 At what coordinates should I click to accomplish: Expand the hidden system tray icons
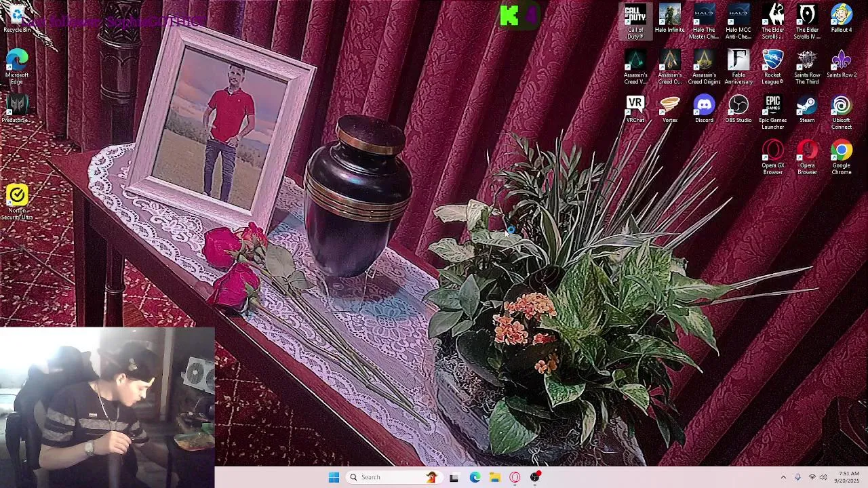click(x=783, y=477)
